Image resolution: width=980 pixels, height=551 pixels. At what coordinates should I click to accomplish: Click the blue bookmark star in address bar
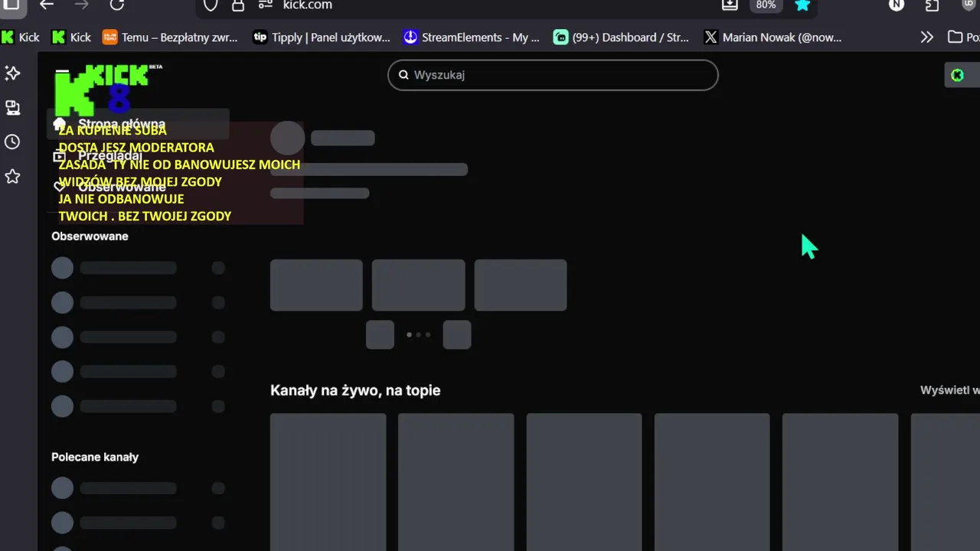tap(802, 5)
